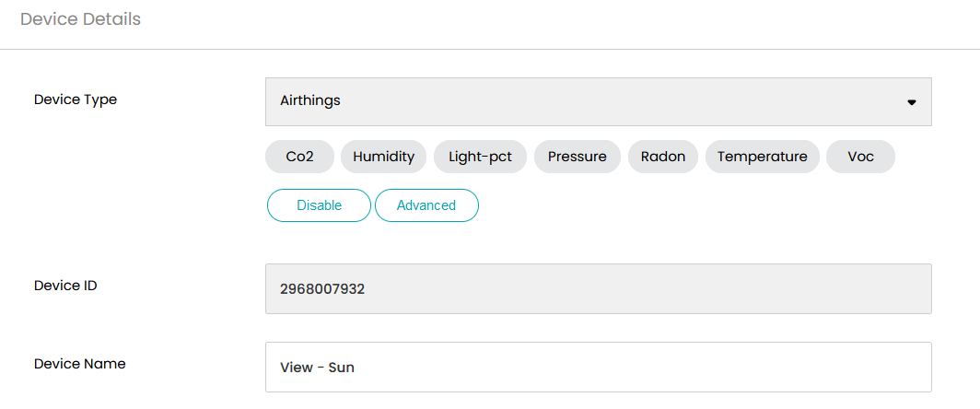
Task: Click the Device ID field 2968007932
Action: click(598, 289)
